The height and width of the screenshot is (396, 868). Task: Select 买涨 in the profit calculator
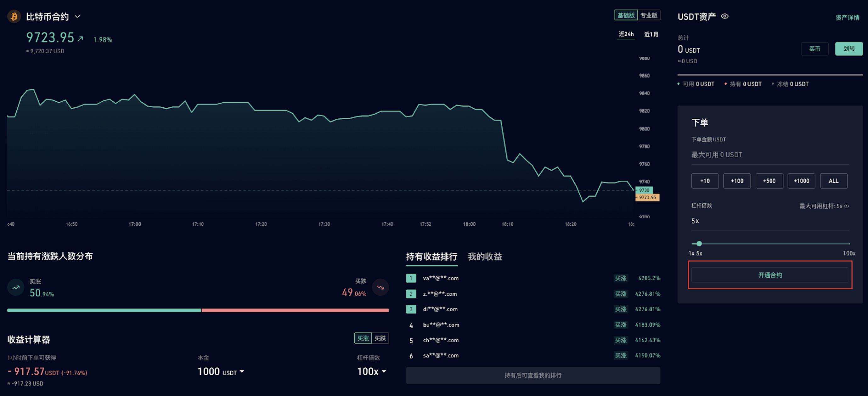click(x=363, y=338)
